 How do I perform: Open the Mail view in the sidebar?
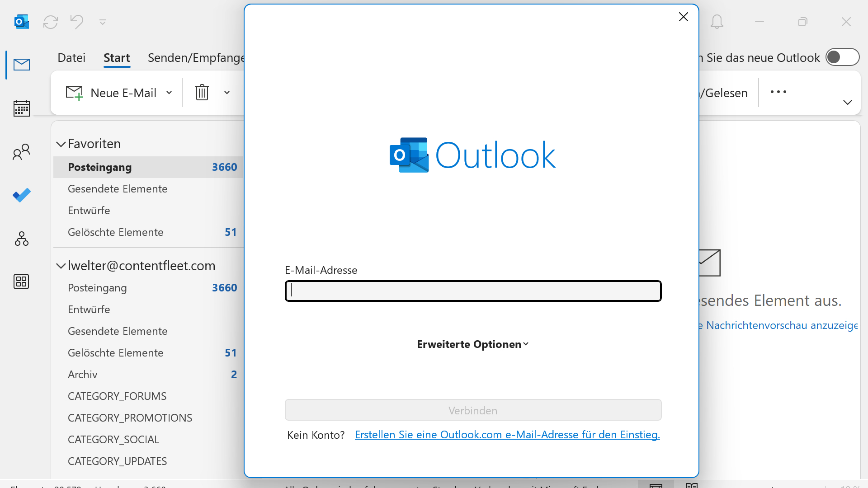pyautogui.click(x=22, y=65)
